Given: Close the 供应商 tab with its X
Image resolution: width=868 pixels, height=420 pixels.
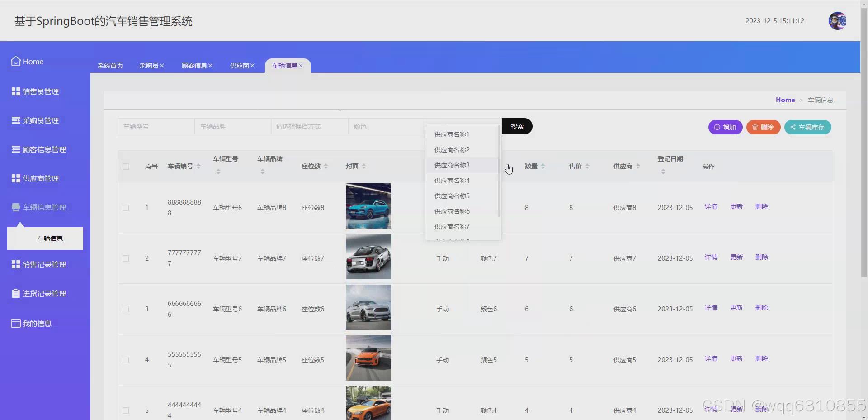Looking at the screenshot, I should [x=252, y=66].
